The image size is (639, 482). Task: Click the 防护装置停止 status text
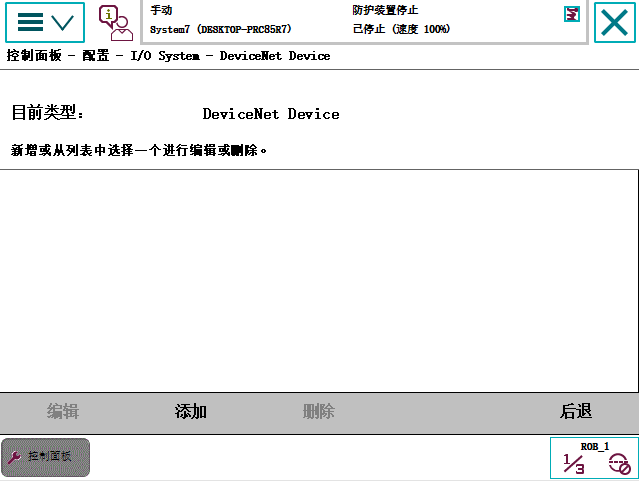(385, 10)
